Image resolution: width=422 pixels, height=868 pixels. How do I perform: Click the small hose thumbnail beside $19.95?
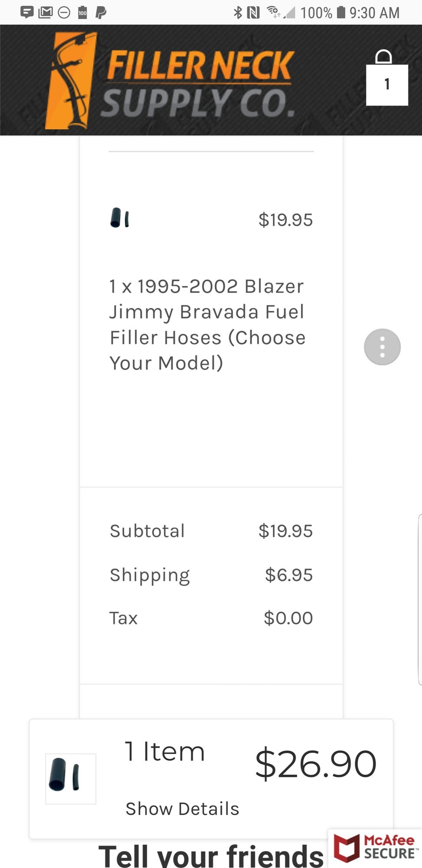coord(120,218)
